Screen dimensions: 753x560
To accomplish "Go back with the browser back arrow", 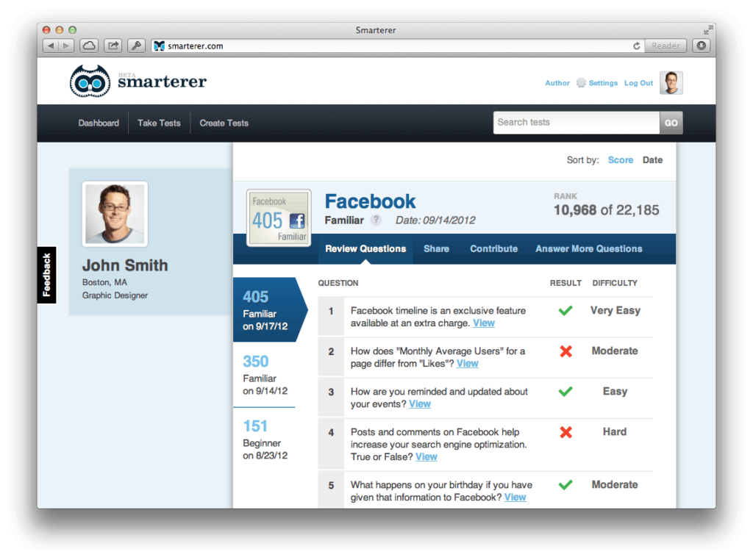I will [x=51, y=46].
